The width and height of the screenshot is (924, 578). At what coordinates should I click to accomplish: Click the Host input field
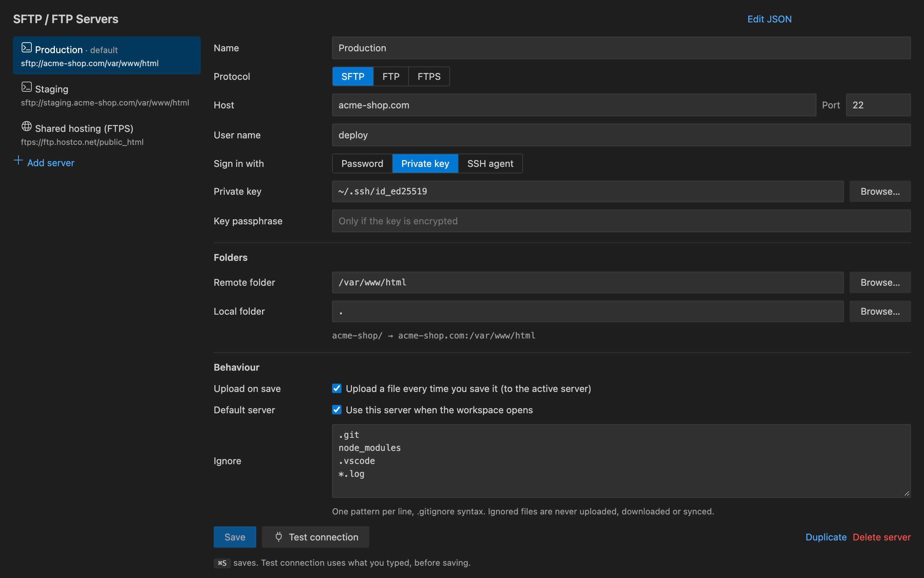pos(574,105)
